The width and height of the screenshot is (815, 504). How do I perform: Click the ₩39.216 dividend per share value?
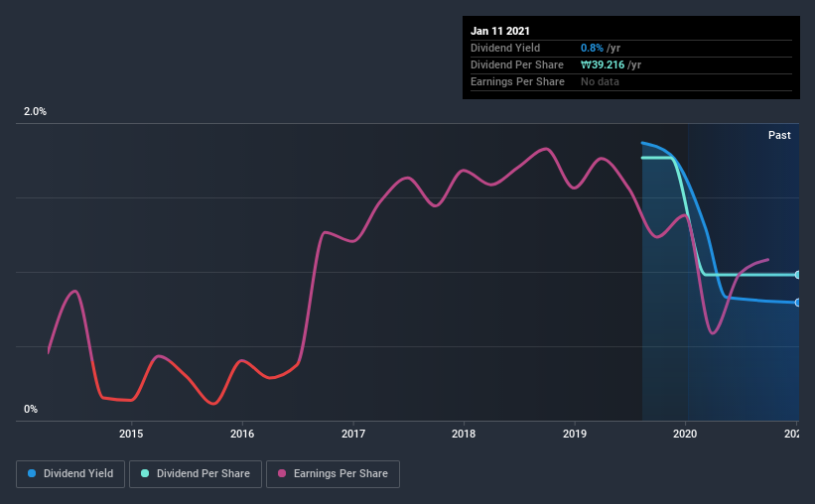click(x=606, y=64)
